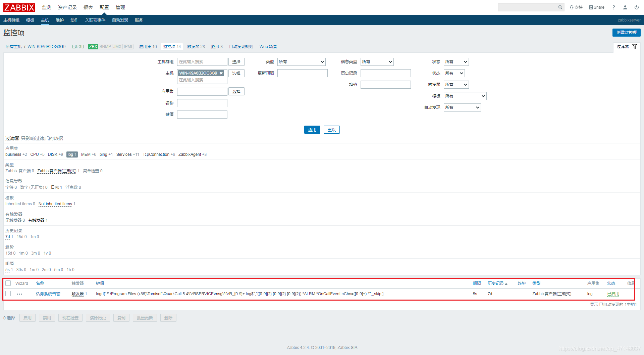Image resolution: width=644 pixels, height=355 pixels.
Task: Focus the 名称 filter input
Action: pyautogui.click(x=202, y=103)
